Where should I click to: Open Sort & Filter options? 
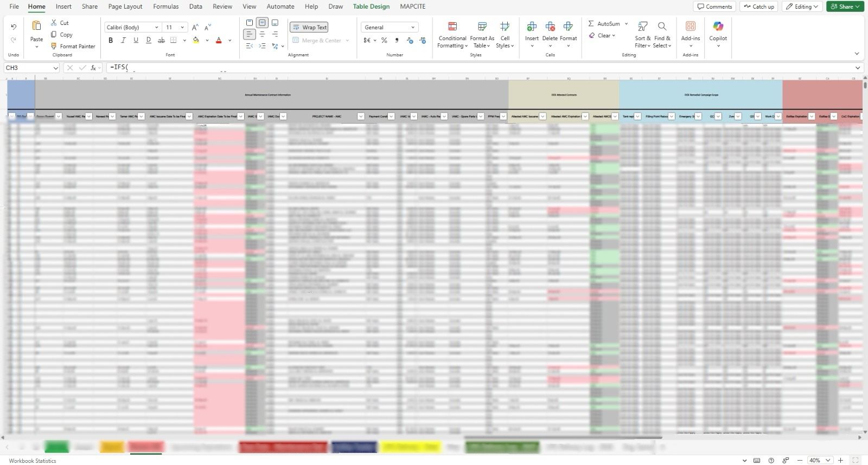[x=642, y=35]
